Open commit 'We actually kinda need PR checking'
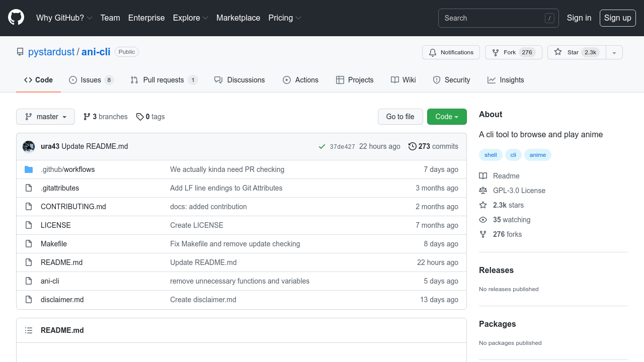The image size is (644, 362). tap(227, 169)
